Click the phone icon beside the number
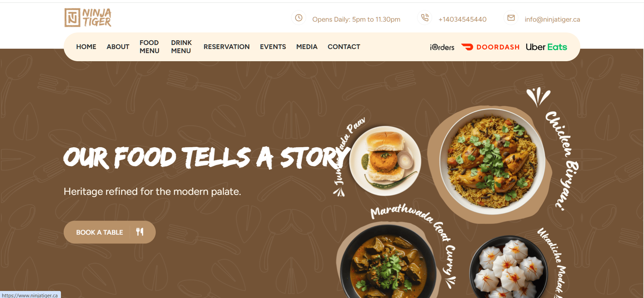The height and width of the screenshot is (298, 644). 425,18
